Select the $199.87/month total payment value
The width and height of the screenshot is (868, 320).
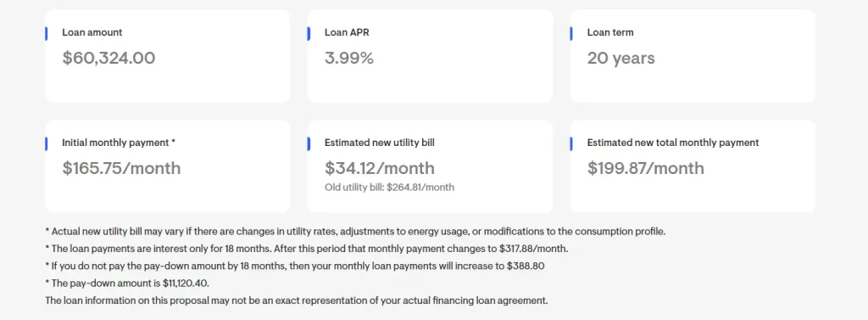[645, 168]
